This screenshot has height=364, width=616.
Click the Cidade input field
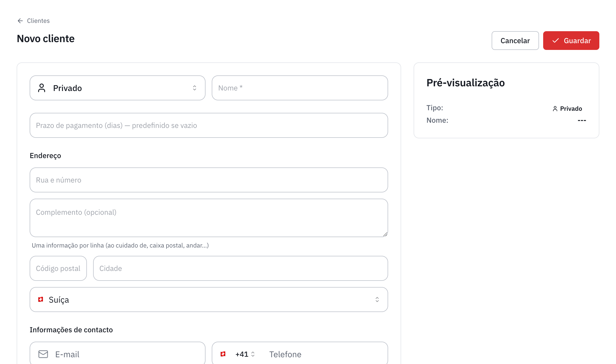pos(240,268)
